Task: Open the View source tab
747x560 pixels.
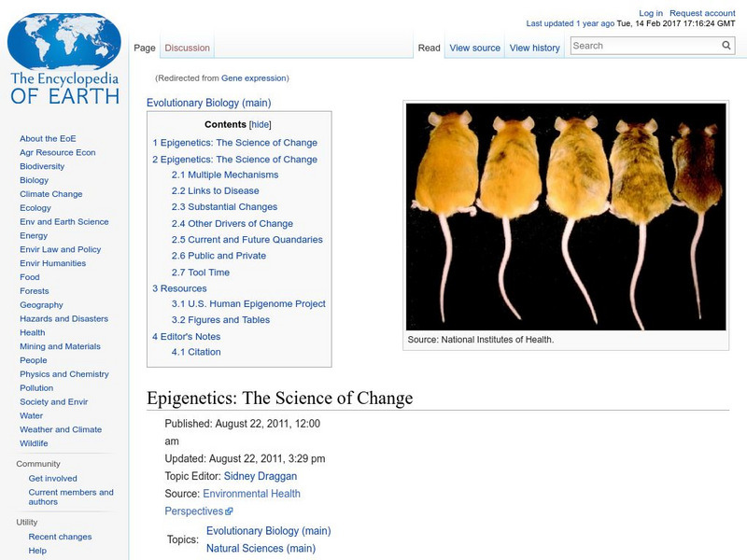Action: pyautogui.click(x=475, y=48)
